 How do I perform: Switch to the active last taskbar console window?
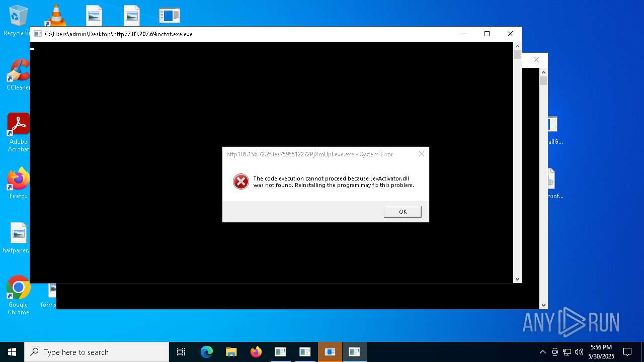click(354, 352)
